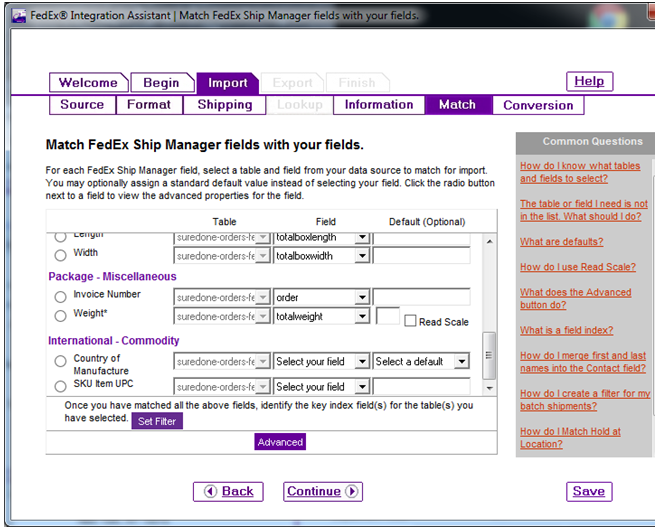Open the Shipping sub-tab
The image size is (664, 531).
[x=224, y=105]
